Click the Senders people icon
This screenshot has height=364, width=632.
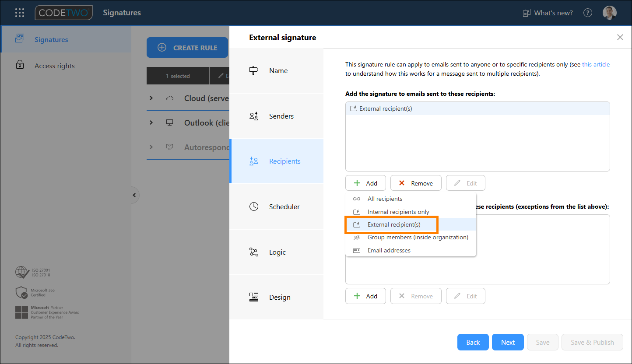coord(254,116)
